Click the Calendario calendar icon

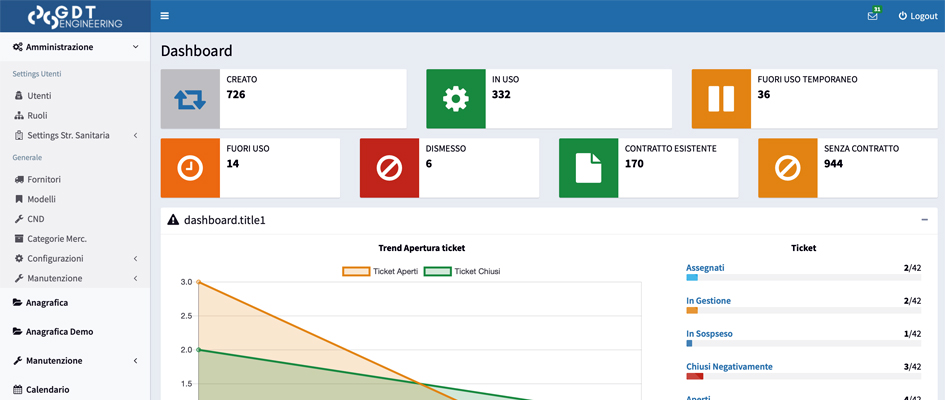tap(17, 390)
